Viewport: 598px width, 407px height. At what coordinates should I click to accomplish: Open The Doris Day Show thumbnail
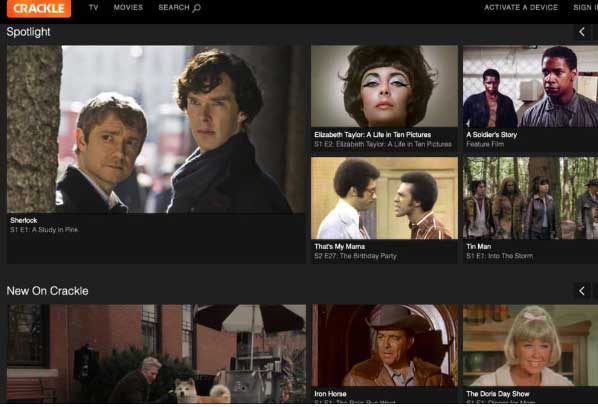[530, 345]
